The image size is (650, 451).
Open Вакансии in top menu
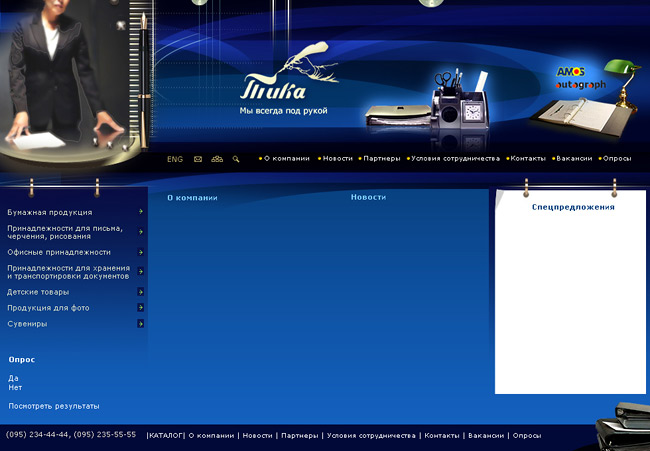[x=574, y=158]
